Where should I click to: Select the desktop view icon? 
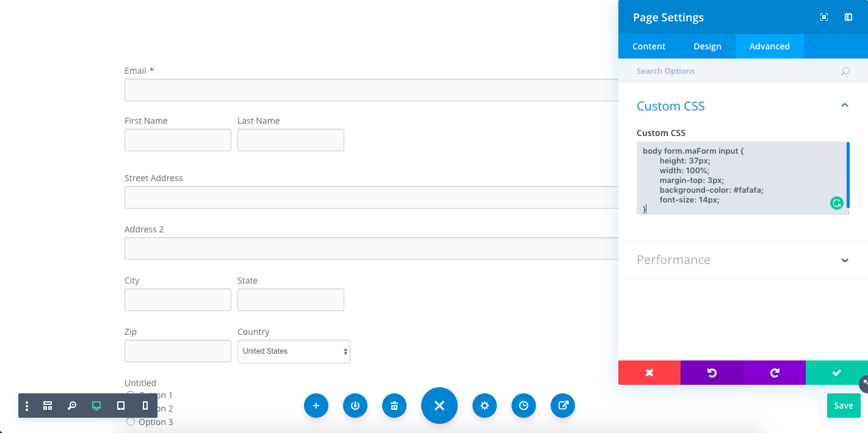tap(96, 406)
